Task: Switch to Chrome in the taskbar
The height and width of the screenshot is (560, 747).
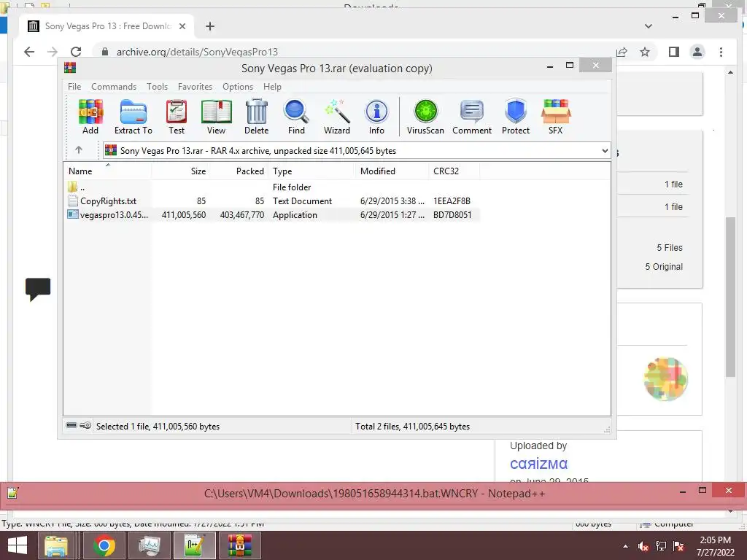Action: point(104,545)
